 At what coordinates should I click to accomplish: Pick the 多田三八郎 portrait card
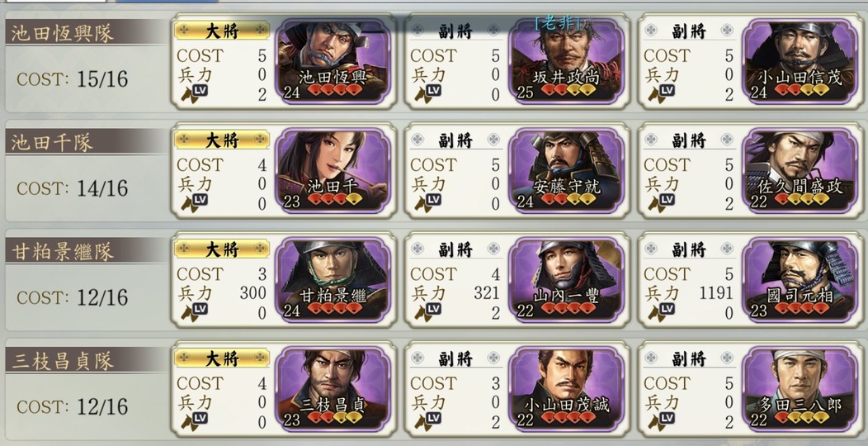800,388
